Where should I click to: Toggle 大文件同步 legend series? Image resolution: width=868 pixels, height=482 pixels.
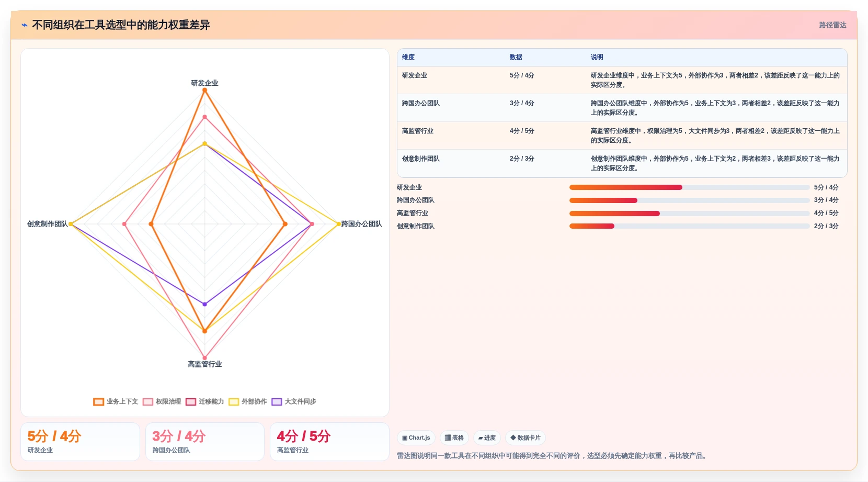pos(294,401)
